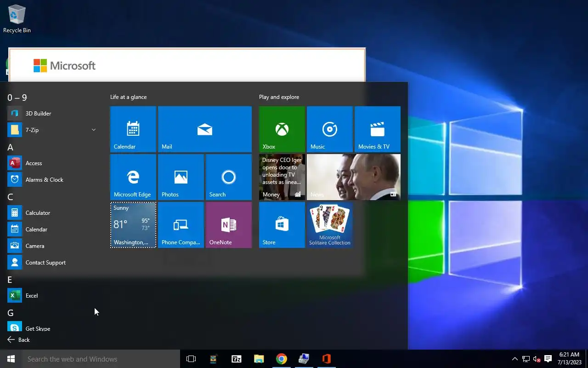Show hidden system tray icons
588x368 pixels.
pos(515,359)
